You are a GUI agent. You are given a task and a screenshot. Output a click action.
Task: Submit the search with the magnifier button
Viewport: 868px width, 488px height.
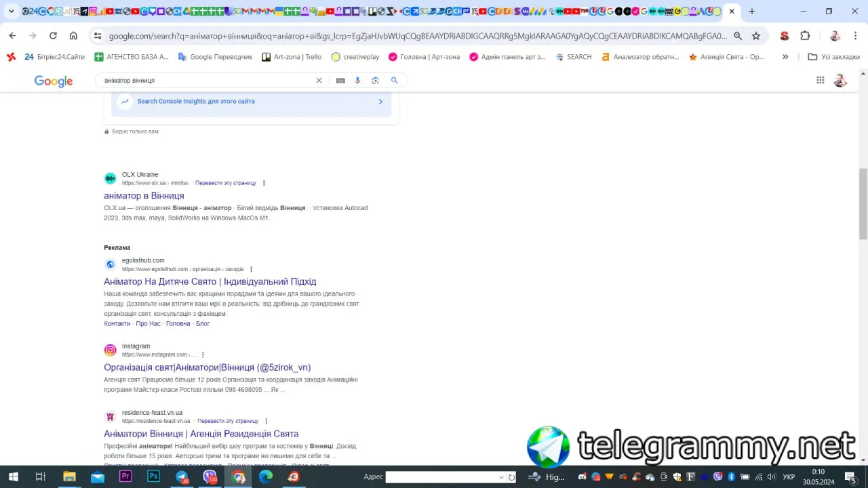pyautogui.click(x=394, y=81)
